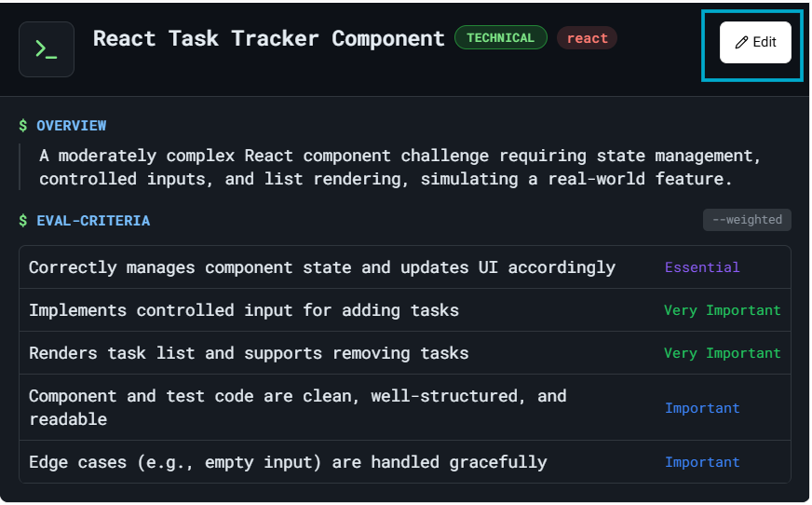Viewport: 812px width, 505px height.
Task: Click the purple Essential label
Action: pyautogui.click(x=702, y=267)
